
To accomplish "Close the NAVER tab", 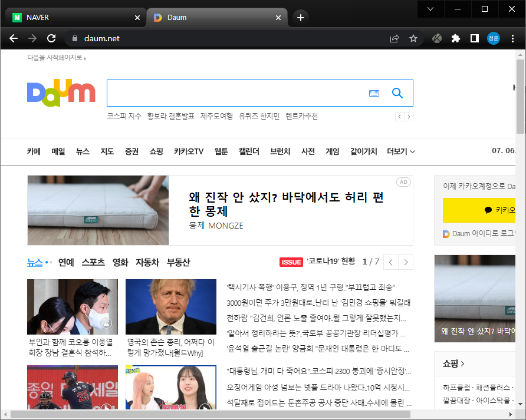I will click(x=137, y=18).
